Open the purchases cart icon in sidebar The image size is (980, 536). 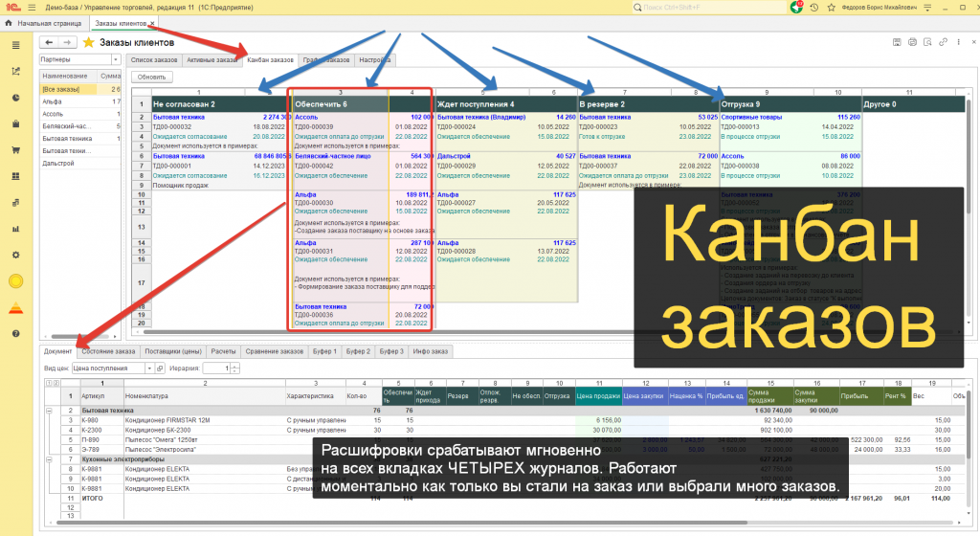coord(15,150)
